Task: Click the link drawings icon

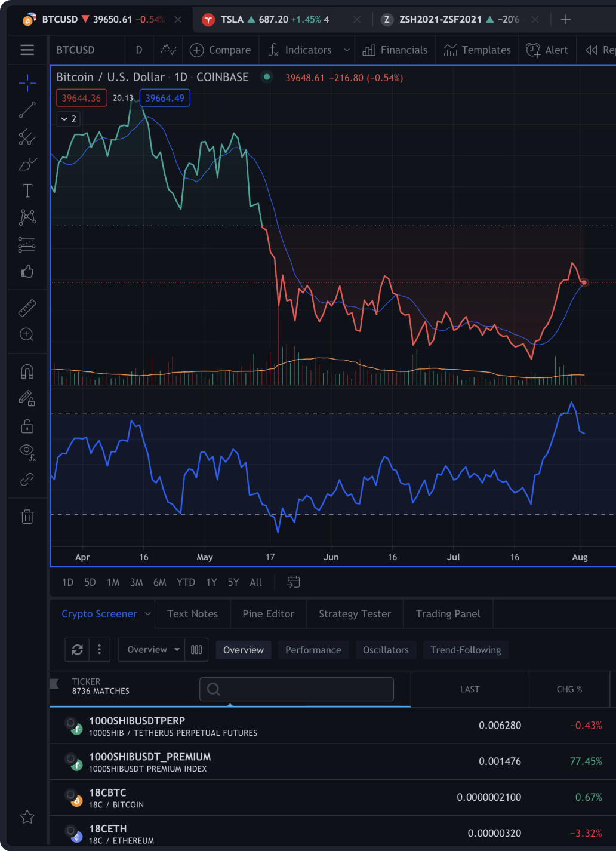Action: point(27,480)
